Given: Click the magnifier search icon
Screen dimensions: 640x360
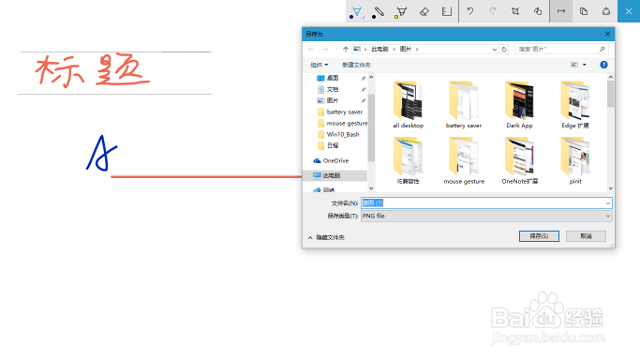Looking at the screenshot, I should [602, 49].
